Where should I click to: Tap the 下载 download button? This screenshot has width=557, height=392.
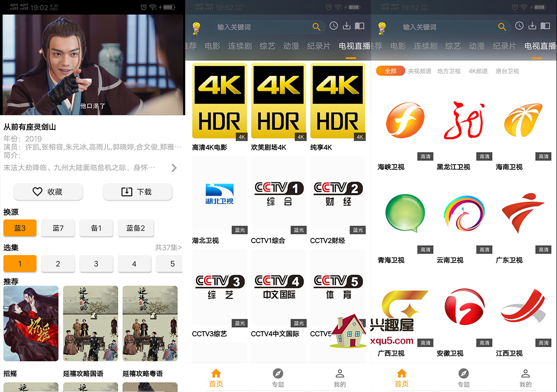click(x=137, y=192)
